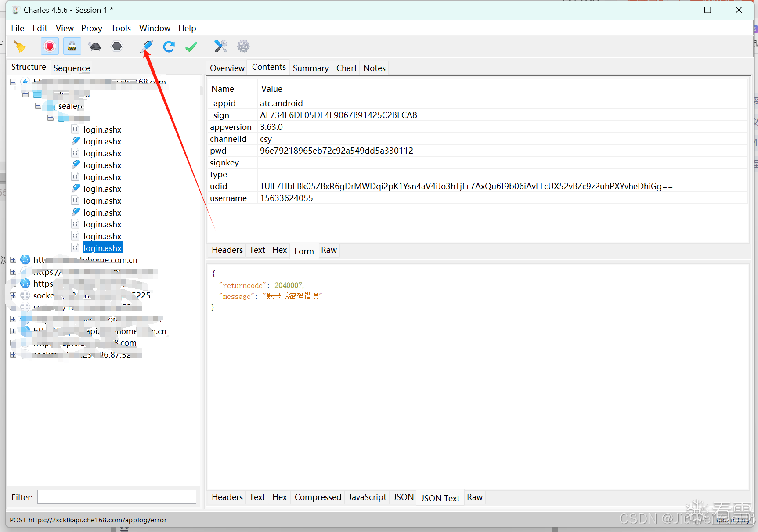Collapse the top che168 host node
Screen dimensions: 758x532
click(13, 82)
